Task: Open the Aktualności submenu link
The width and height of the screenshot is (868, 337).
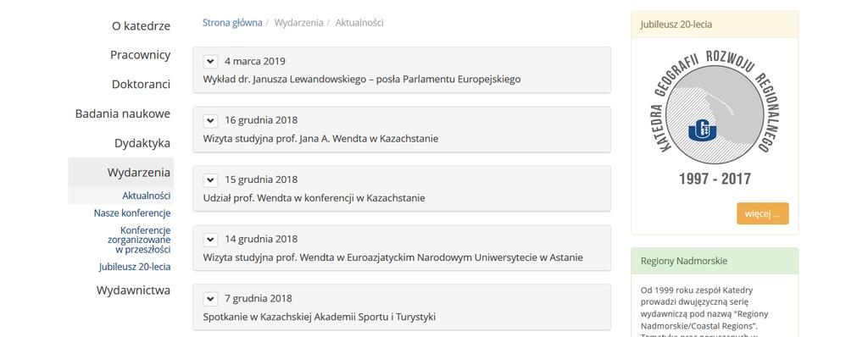Action: (x=146, y=196)
